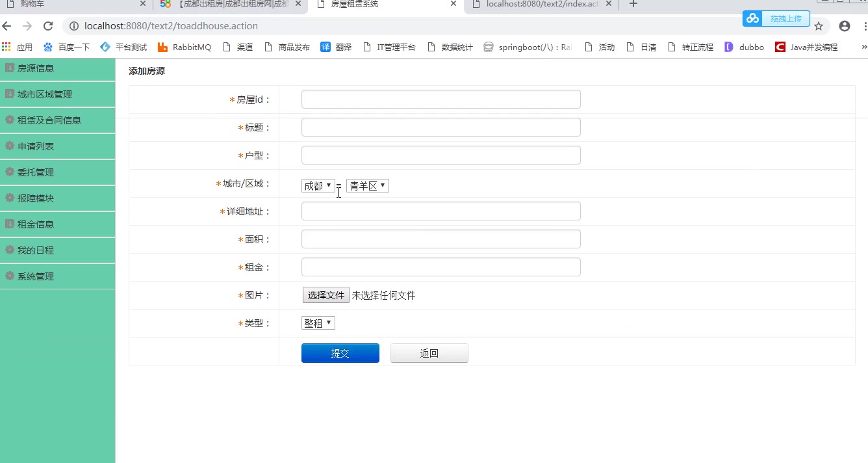Viewport: 868px width, 463px height.
Task: Open the 平台测试 bookmark
Action: pyautogui.click(x=123, y=47)
